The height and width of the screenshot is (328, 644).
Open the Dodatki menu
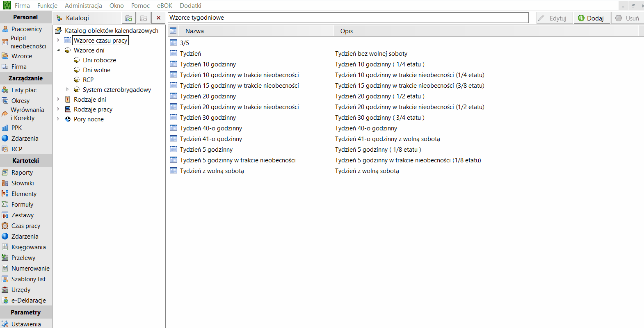point(190,6)
